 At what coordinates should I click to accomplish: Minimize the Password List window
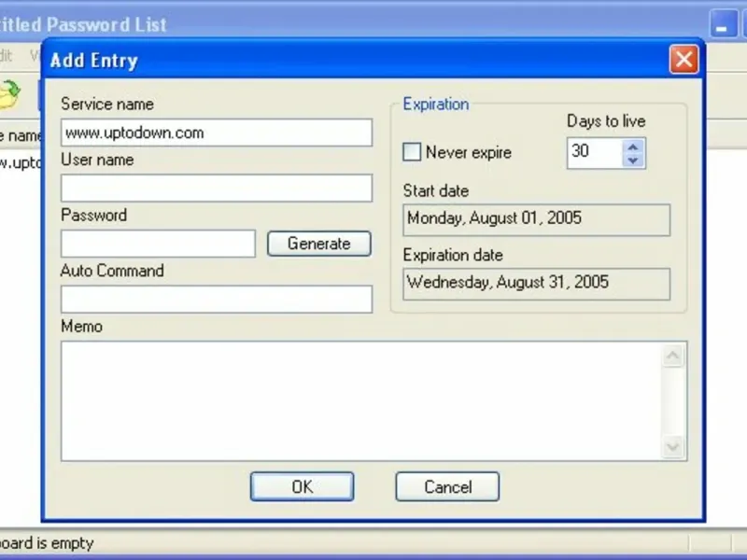(723, 24)
